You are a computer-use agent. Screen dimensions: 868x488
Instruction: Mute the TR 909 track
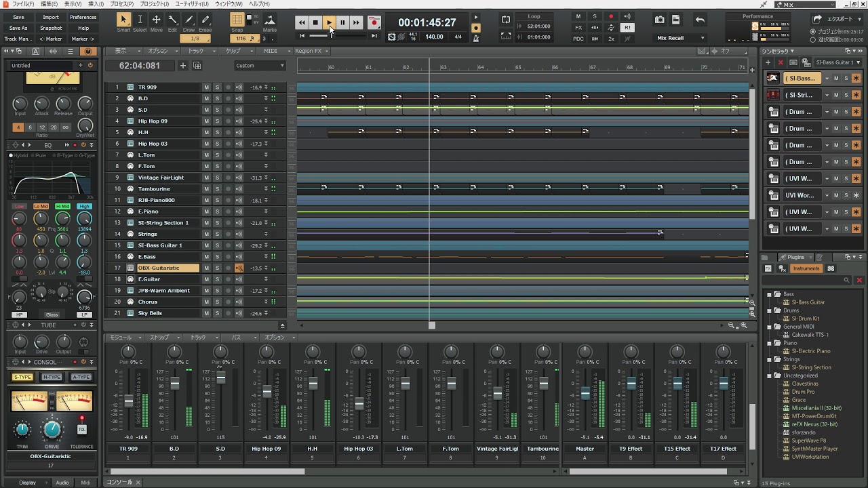pyautogui.click(x=206, y=87)
